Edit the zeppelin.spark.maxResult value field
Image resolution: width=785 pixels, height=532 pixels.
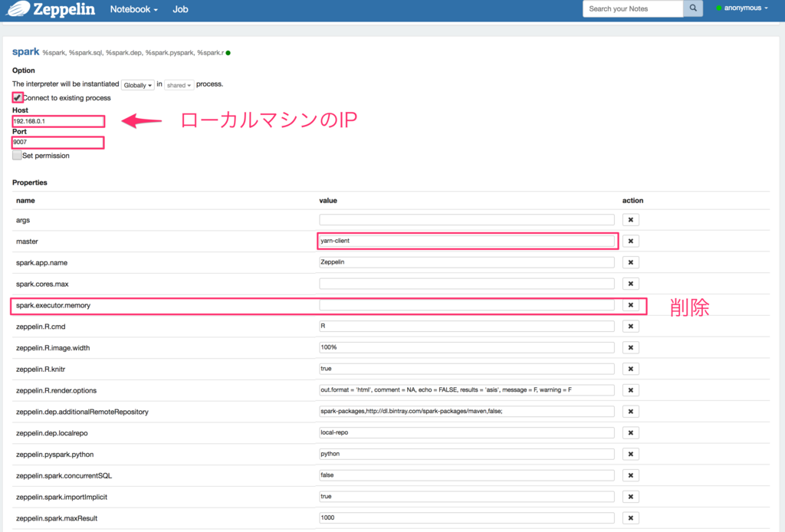pyautogui.click(x=467, y=518)
